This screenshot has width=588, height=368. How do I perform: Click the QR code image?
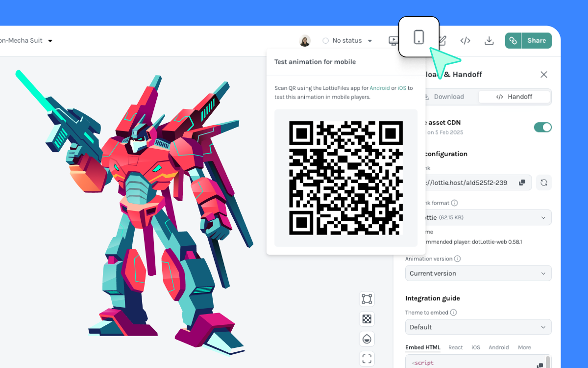point(346,178)
